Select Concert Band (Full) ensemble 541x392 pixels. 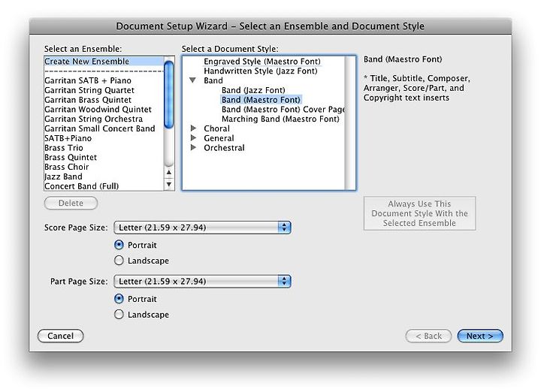(x=104, y=186)
